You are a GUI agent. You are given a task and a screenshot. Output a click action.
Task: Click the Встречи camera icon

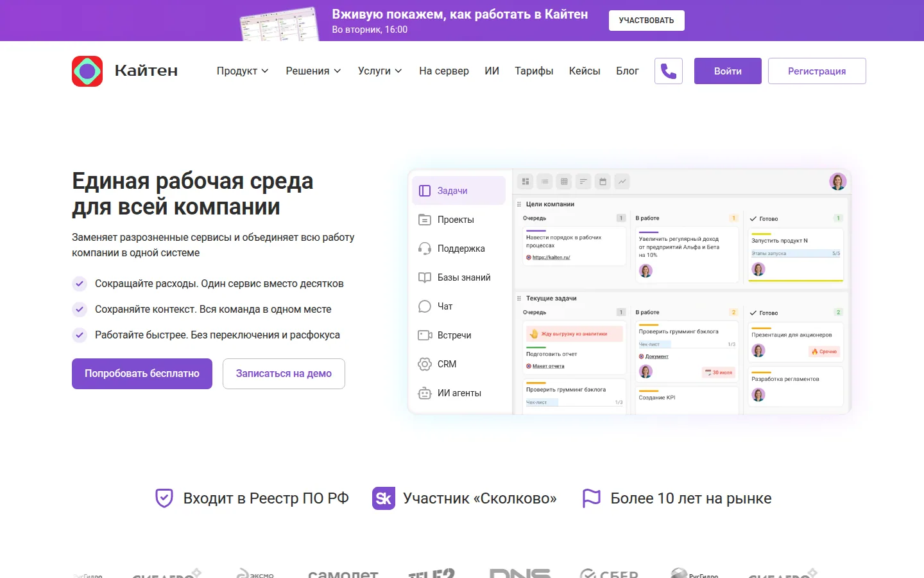[424, 335]
